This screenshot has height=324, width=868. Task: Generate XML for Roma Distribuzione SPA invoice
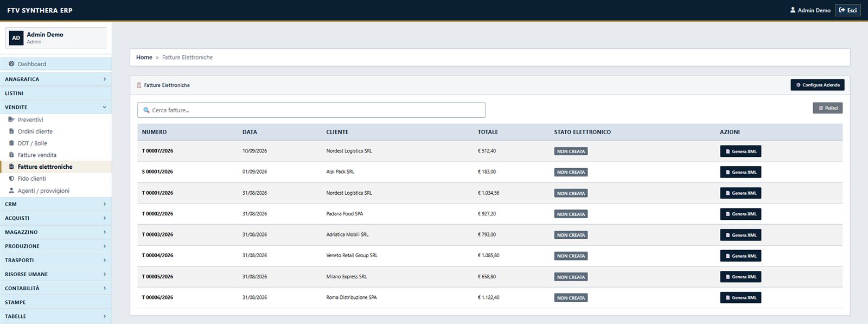[741, 297]
